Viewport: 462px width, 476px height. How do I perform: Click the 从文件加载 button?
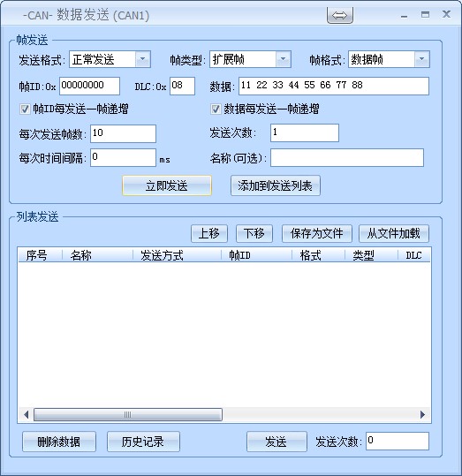click(x=394, y=233)
